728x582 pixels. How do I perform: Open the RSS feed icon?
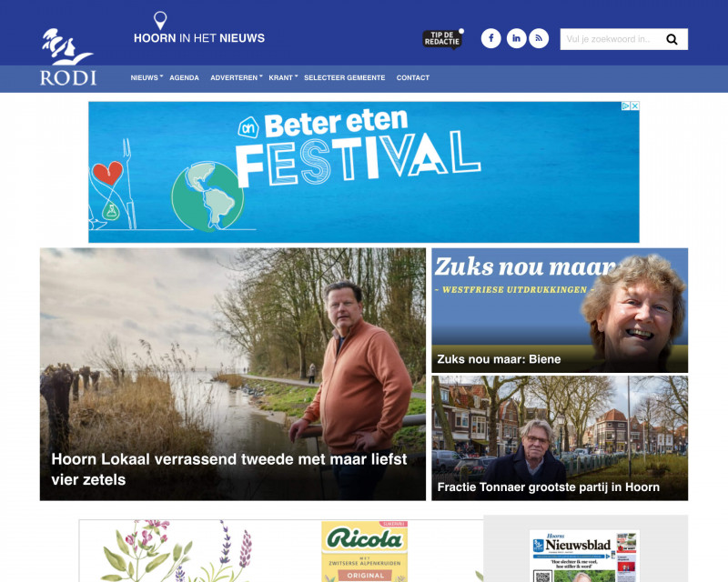pyautogui.click(x=539, y=38)
